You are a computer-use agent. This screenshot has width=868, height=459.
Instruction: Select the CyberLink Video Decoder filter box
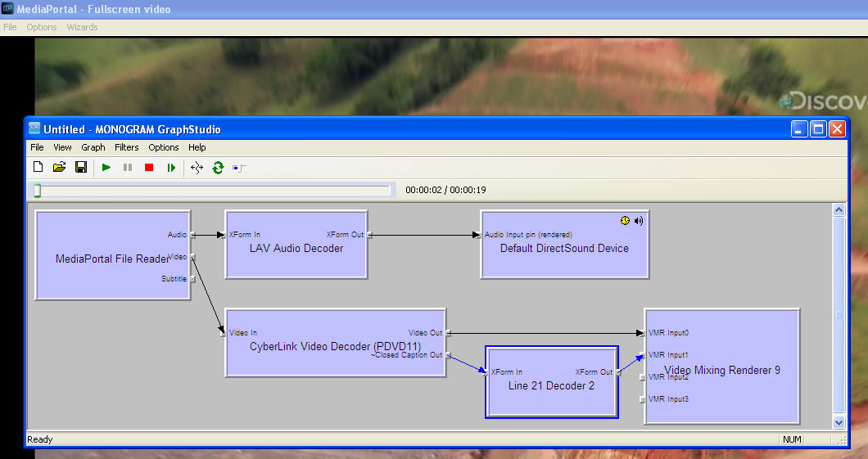(336, 343)
